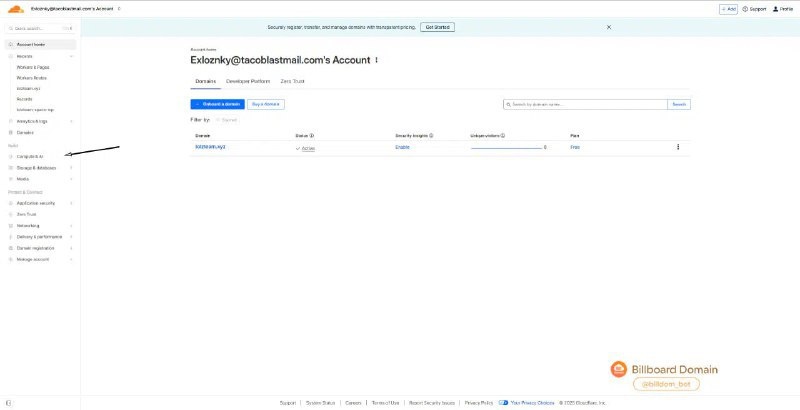Click the info icon next to Security insights
Screen dimensions: 800x410
431,136
